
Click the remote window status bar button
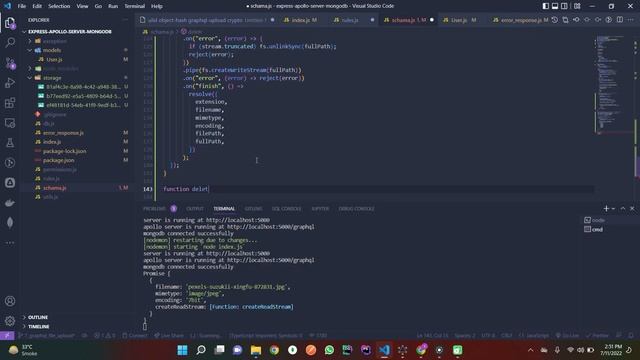7,336
